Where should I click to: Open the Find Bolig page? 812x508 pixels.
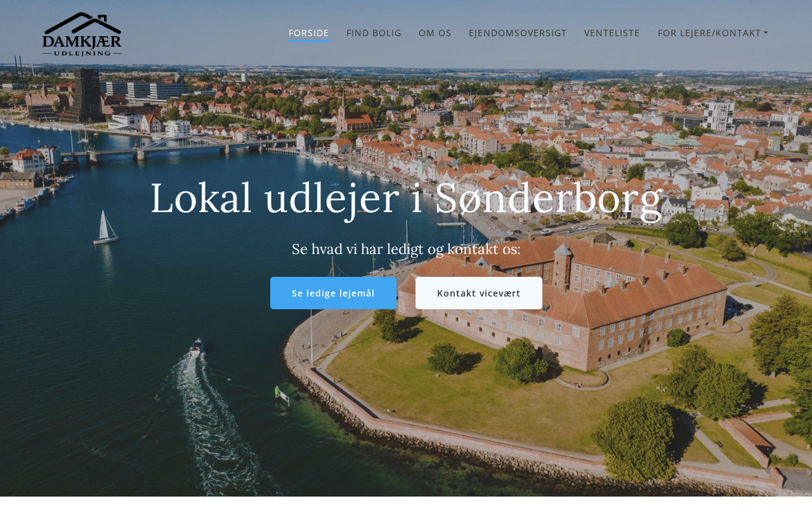click(x=374, y=33)
